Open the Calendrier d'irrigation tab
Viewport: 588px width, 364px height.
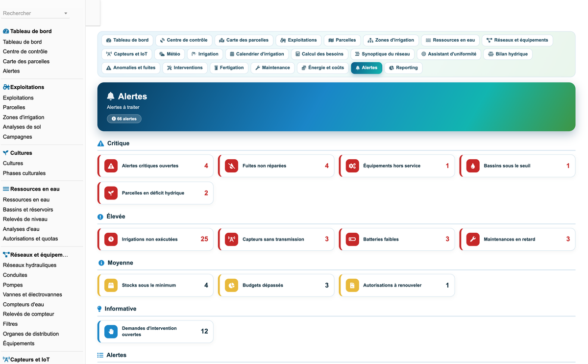click(x=256, y=54)
